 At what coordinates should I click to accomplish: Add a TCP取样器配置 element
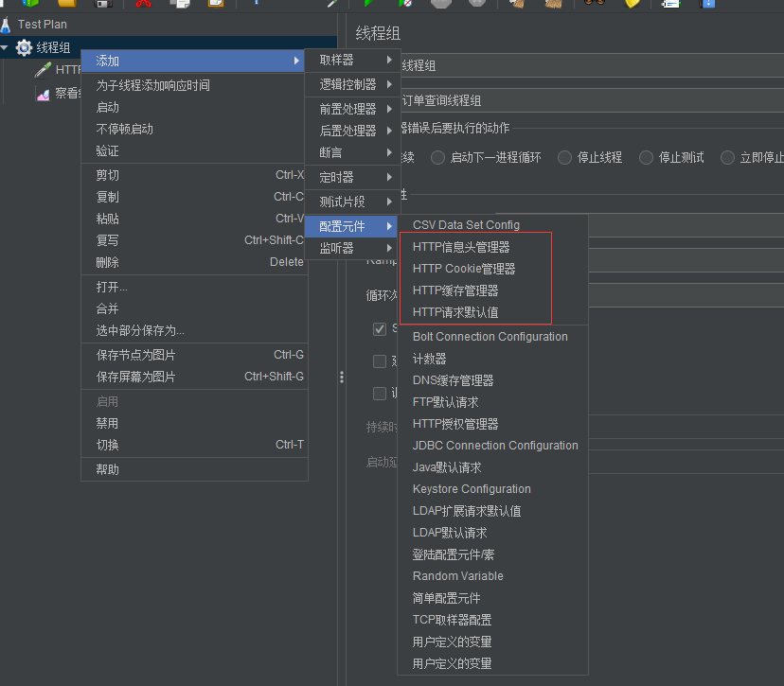point(492,620)
